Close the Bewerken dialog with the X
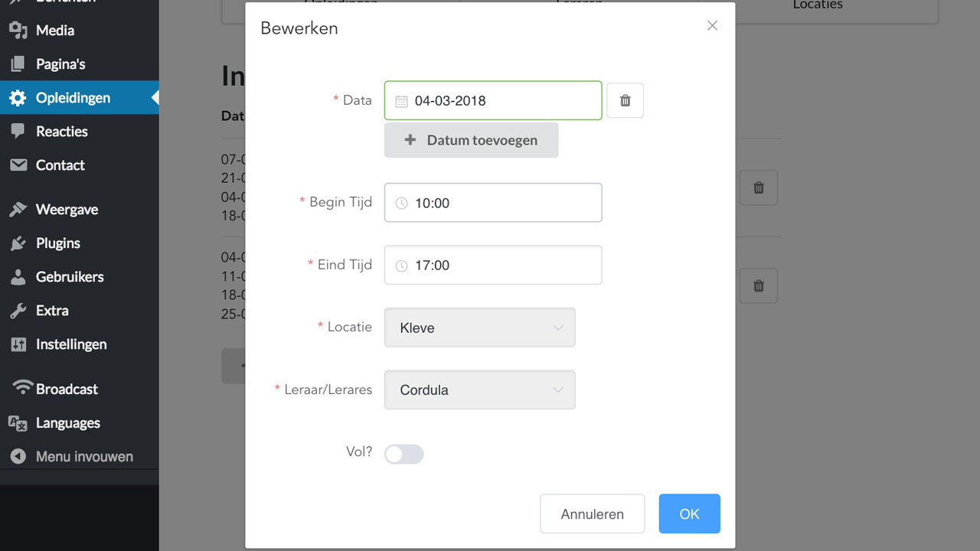Image resolution: width=980 pixels, height=551 pixels. [x=712, y=26]
